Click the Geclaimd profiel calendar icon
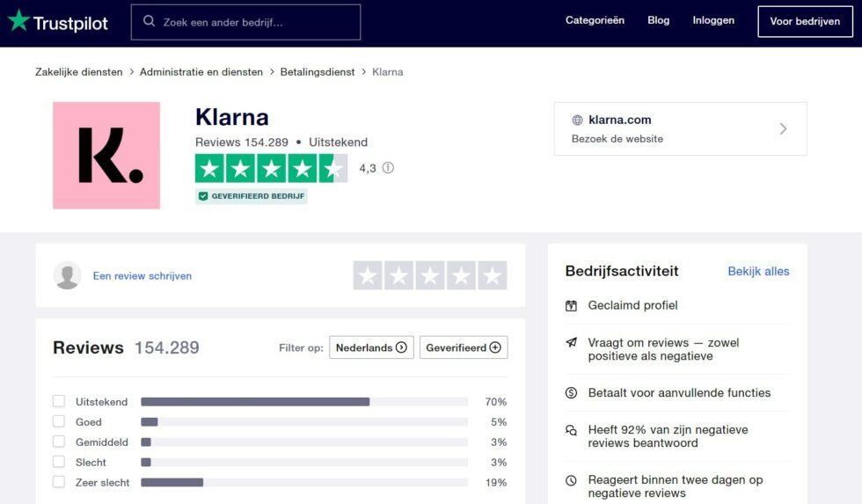Image resolution: width=862 pixels, height=504 pixels. tap(571, 306)
